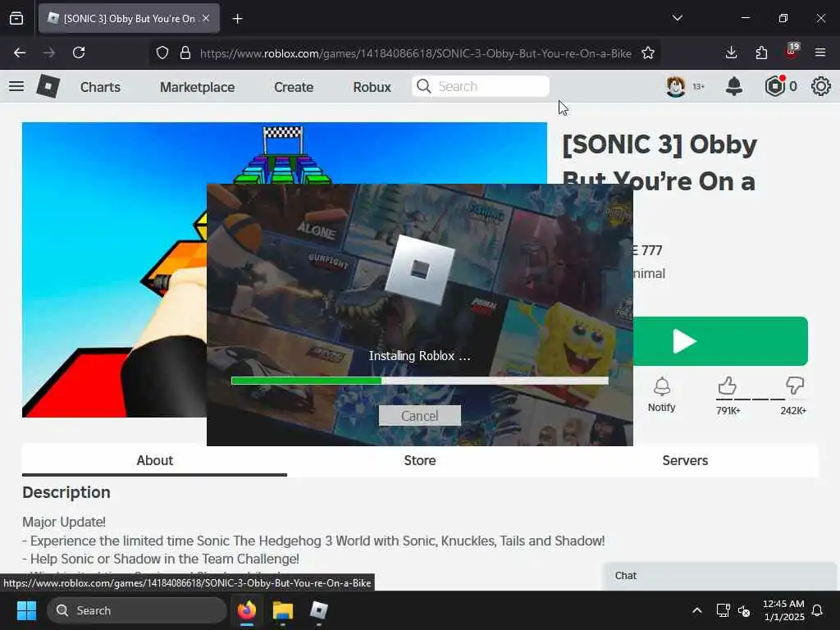840x630 pixels.
Task: Dislike the game with thumbs down
Action: click(794, 386)
